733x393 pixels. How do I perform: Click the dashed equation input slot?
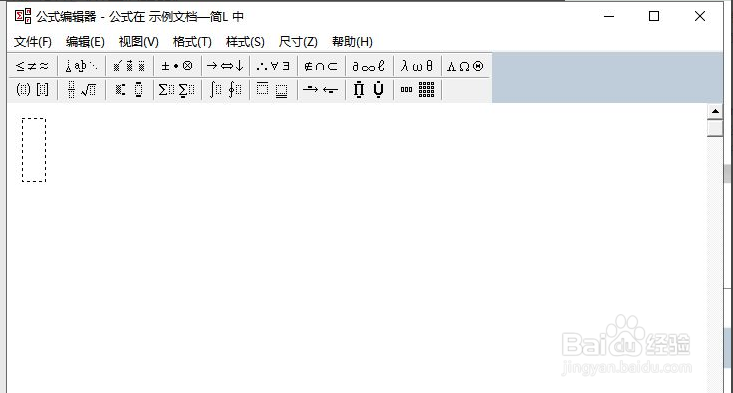34,150
